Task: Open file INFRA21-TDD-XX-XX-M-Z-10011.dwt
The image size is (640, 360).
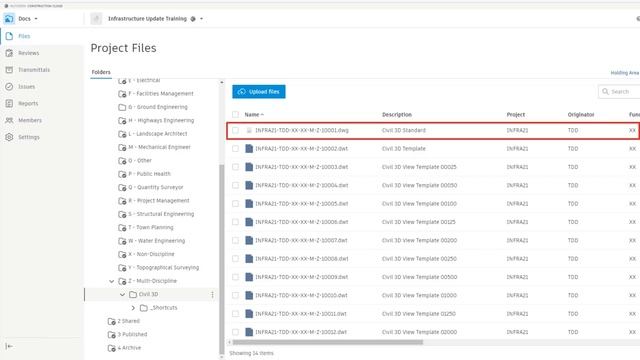Action: (301, 313)
